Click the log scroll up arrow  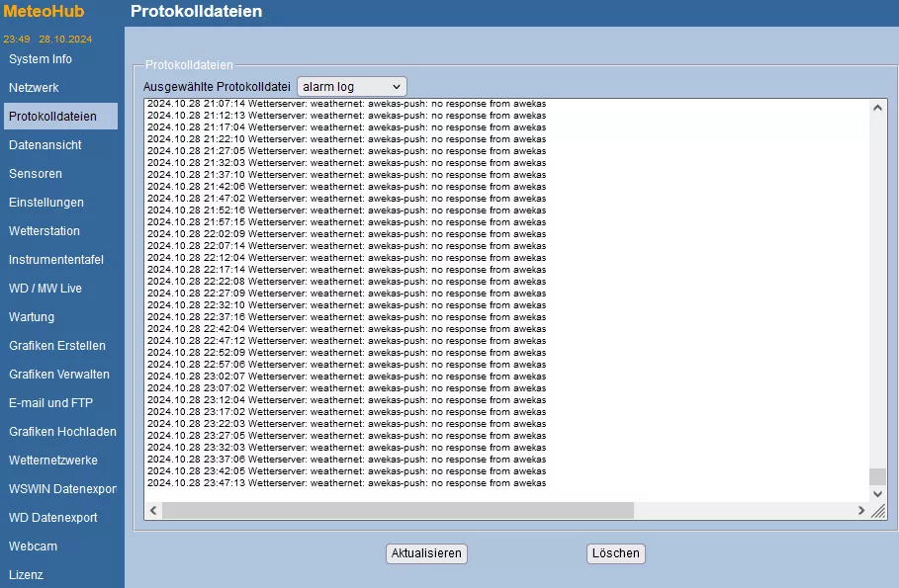click(x=877, y=108)
